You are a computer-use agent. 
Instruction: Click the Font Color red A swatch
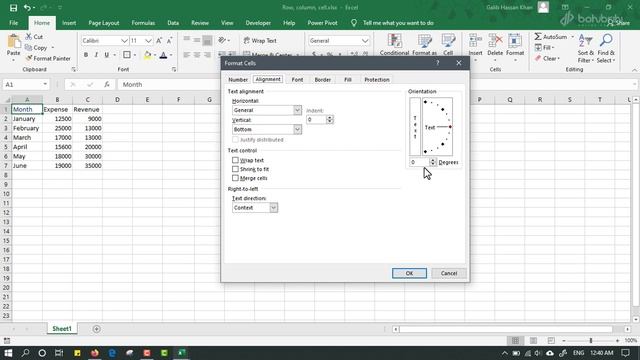tap(163, 55)
